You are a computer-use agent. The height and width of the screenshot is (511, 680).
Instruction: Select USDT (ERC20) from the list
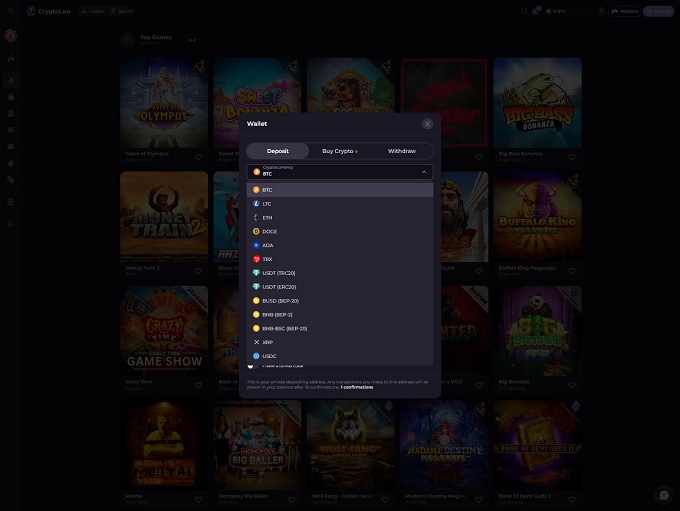(340, 287)
